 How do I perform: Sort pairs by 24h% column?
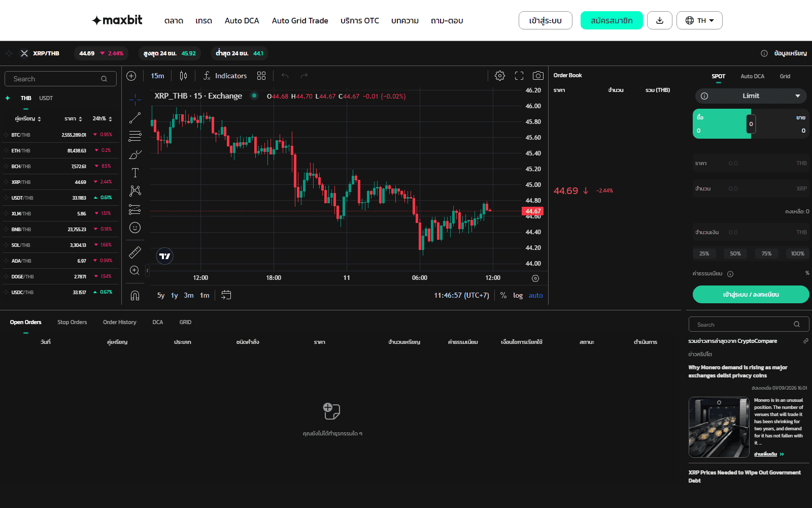[102, 118]
